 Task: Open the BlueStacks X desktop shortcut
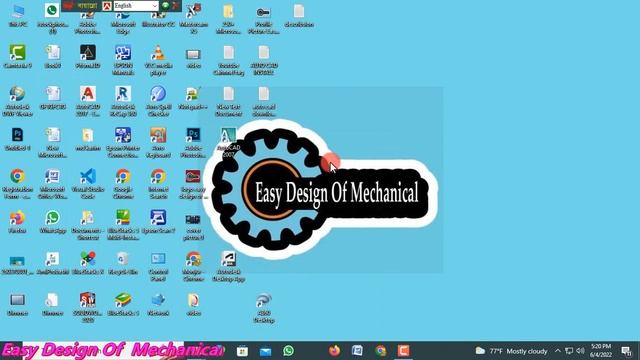(x=88, y=263)
